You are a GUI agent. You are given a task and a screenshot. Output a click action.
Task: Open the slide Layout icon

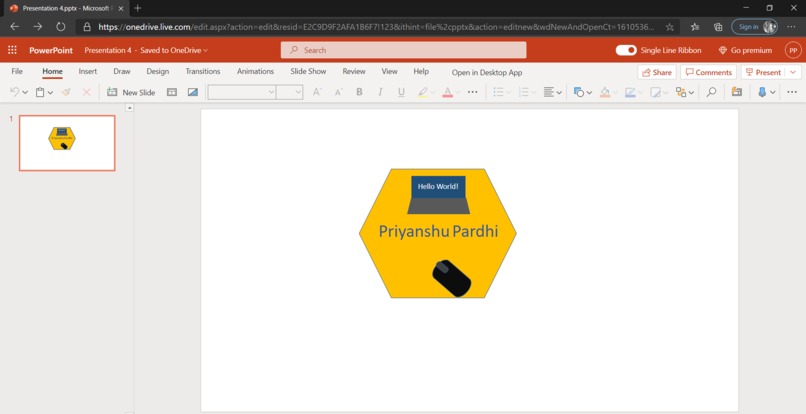click(172, 92)
